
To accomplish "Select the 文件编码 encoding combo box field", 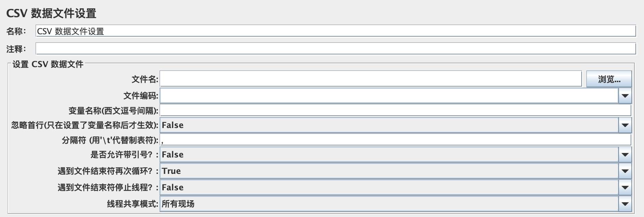I will 389,96.
